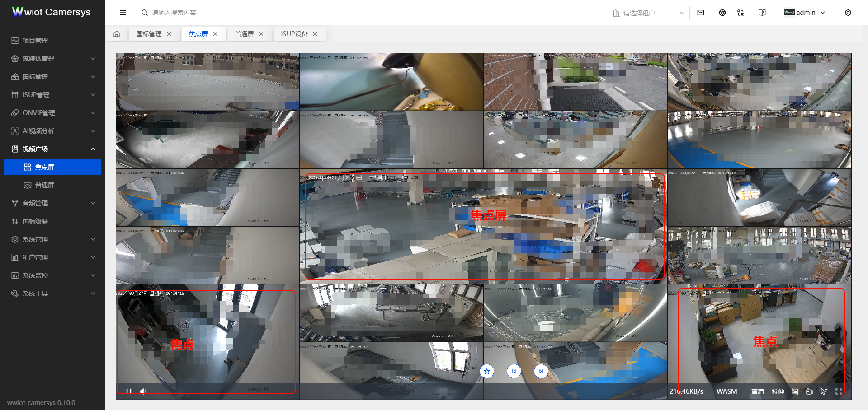
Task: Click the favorite star button on the video
Action: pyautogui.click(x=487, y=371)
